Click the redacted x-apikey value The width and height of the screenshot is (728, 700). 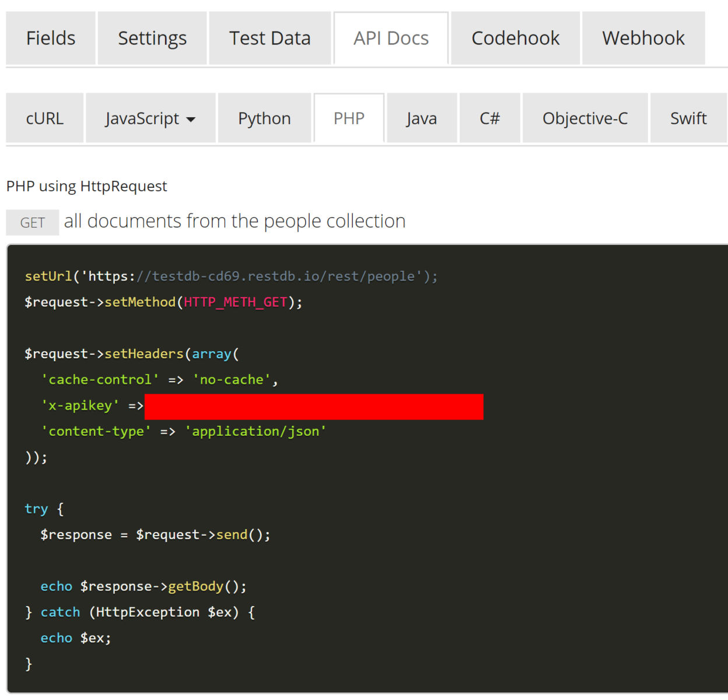(x=314, y=407)
